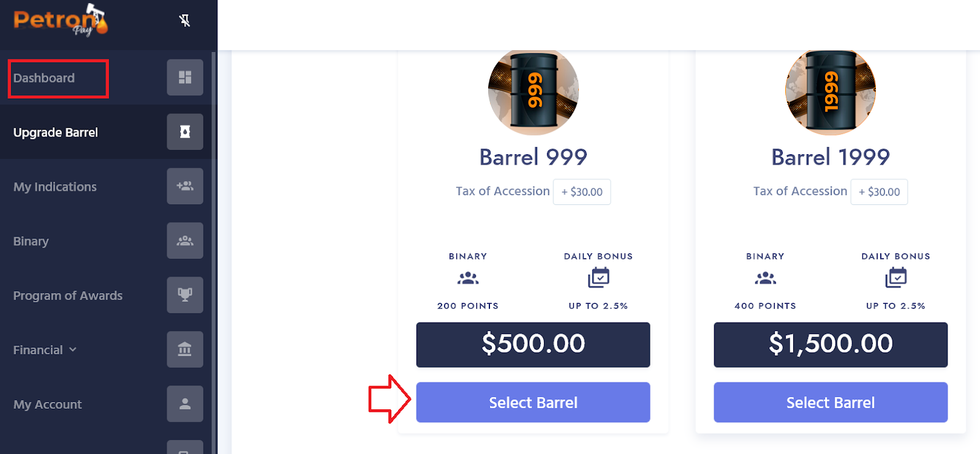
Task: Select Barrel for the $500.00 plan
Action: tap(533, 403)
